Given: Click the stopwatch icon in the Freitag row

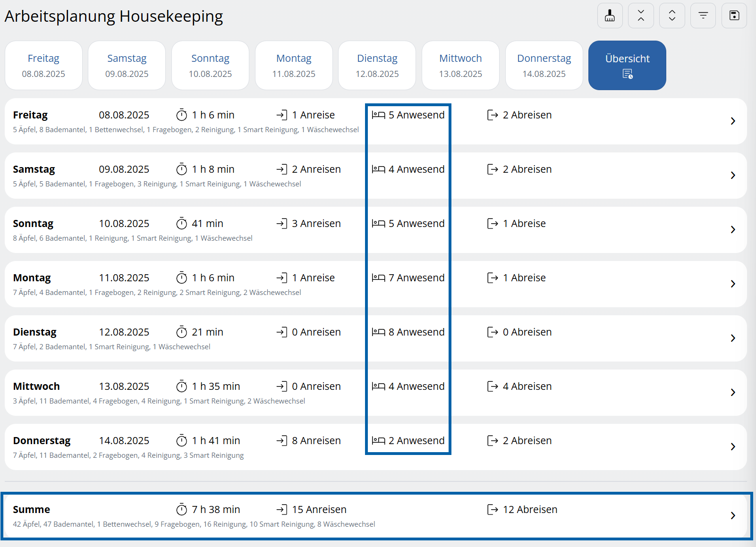Looking at the screenshot, I should tap(182, 115).
